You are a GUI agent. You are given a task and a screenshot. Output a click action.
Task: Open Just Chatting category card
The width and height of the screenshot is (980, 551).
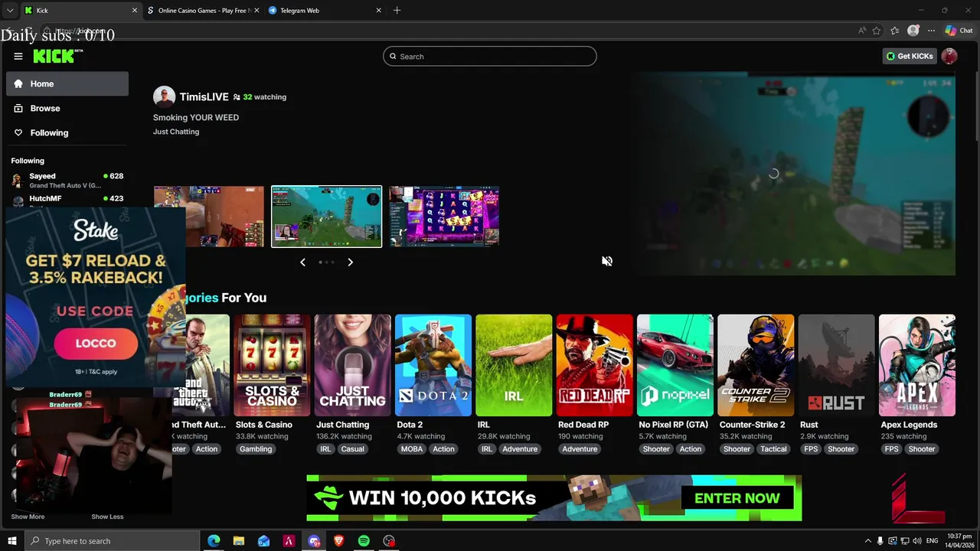[x=352, y=365]
